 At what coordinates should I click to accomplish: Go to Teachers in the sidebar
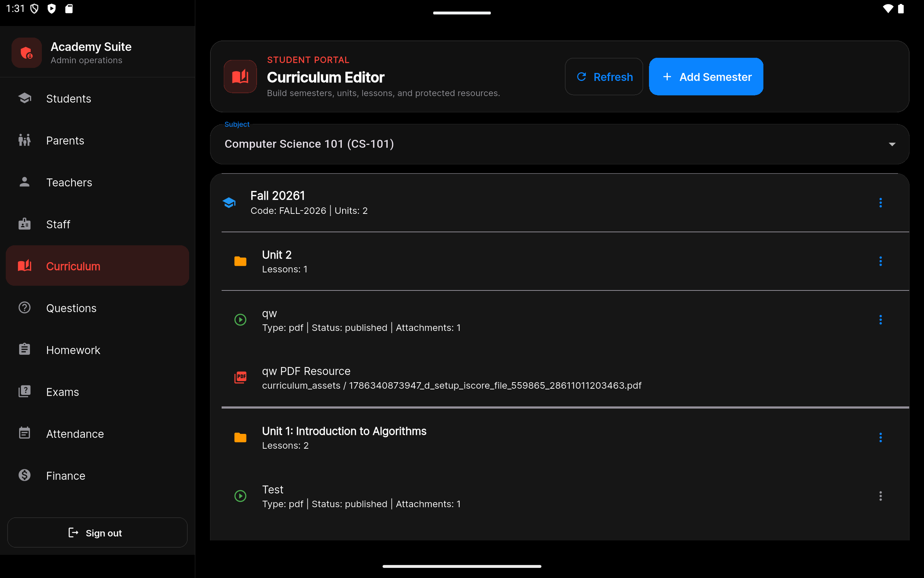(97, 182)
